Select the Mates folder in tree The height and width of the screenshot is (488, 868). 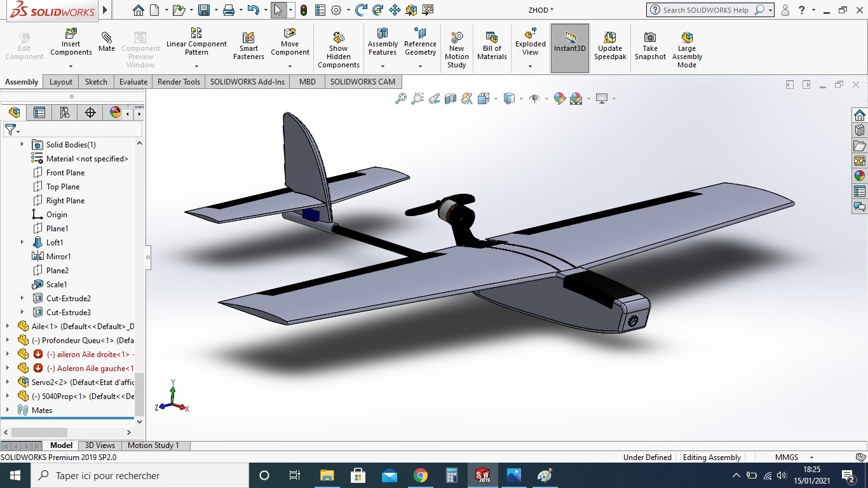coord(42,410)
